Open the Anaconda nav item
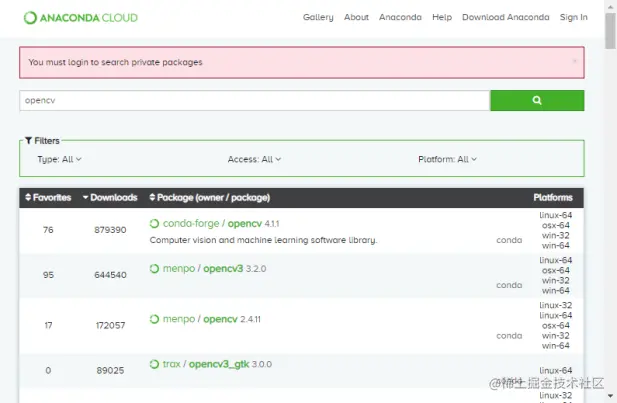617x403 pixels. pos(400,17)
